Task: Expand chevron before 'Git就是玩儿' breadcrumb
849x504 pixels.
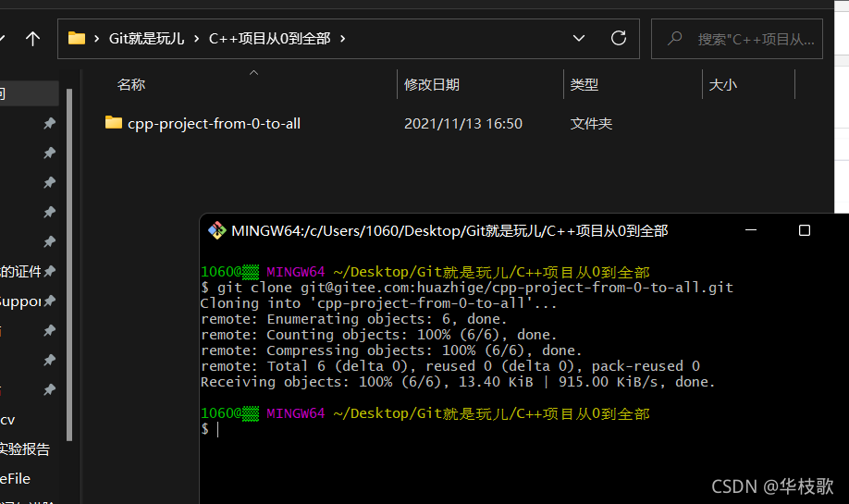Action: [x=96, y=39]
